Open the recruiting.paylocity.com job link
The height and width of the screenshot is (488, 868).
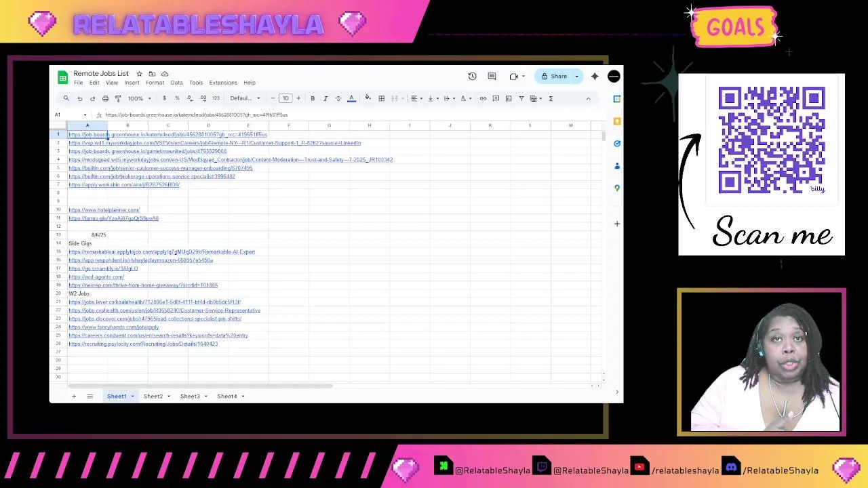pyautogui.click(x=143, y=344)
